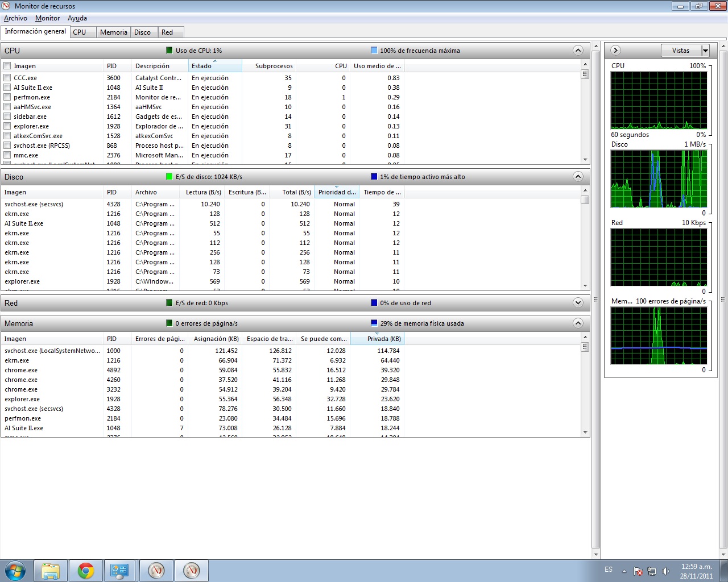Check the explorer.exe CPU checkbox
Image resolution: width=728 pixels, height=582 pixels.
click(7, 126)
